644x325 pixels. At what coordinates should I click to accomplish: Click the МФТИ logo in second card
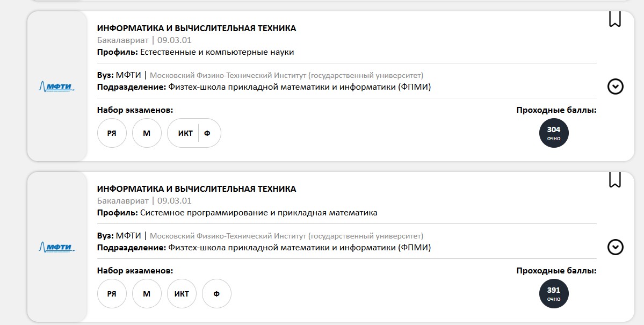pyautogui.click(x=57, y=247)
